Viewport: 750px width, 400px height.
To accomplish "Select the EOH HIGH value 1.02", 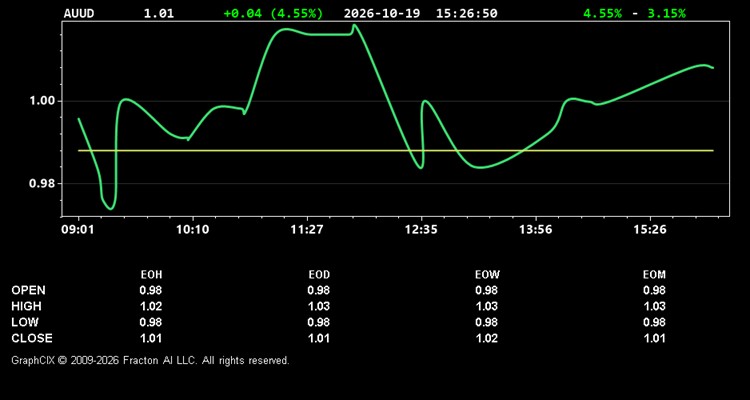I will tap(151, 306).
